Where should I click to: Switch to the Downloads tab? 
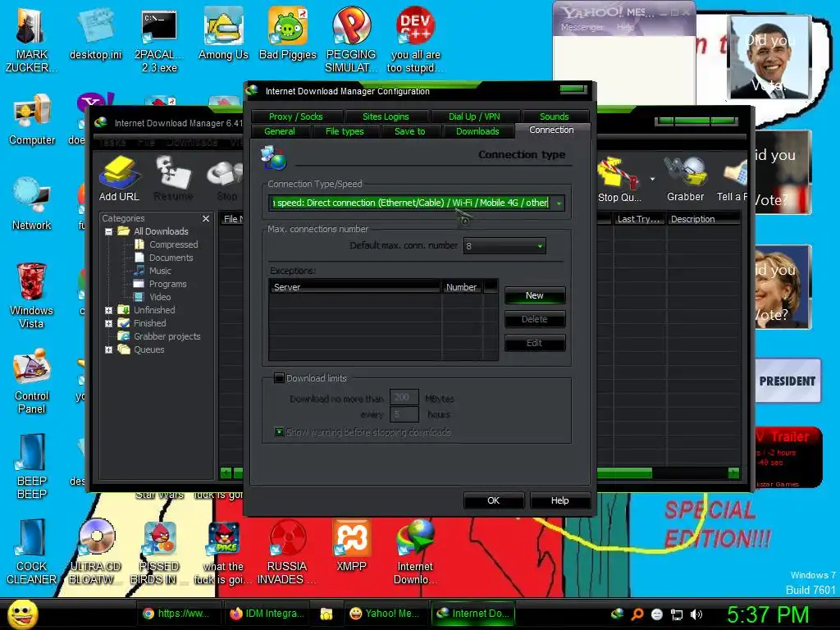[x=477, y=131]
